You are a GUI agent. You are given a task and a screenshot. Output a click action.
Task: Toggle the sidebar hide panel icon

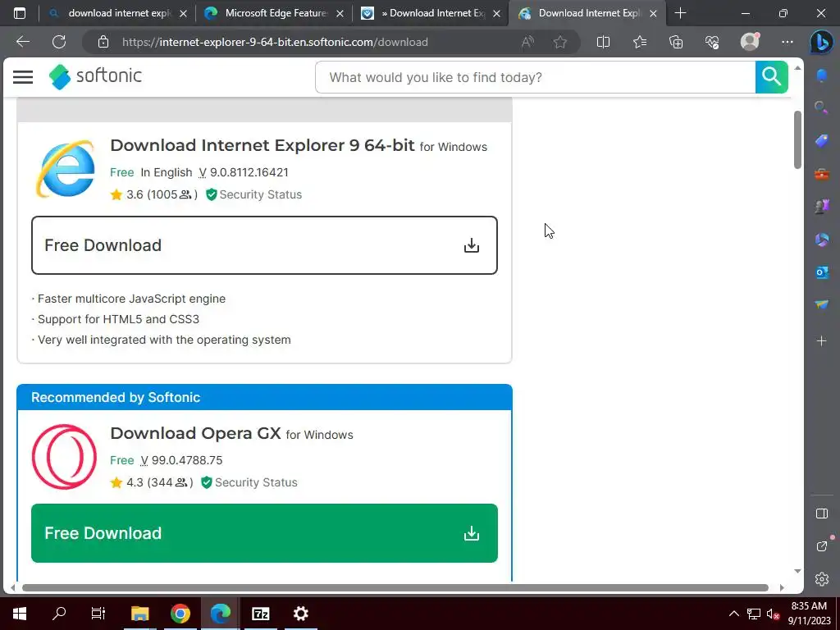[822, 514]
